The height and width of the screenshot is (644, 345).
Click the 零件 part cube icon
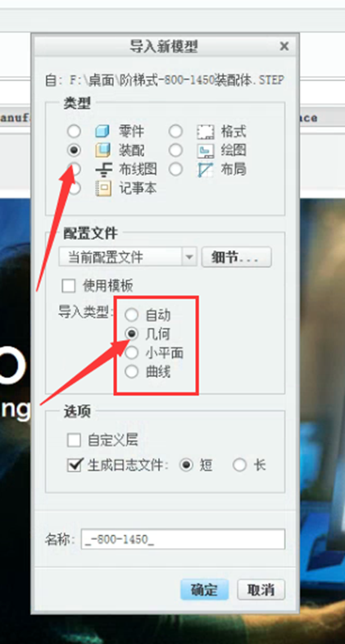tap(102, 131)
